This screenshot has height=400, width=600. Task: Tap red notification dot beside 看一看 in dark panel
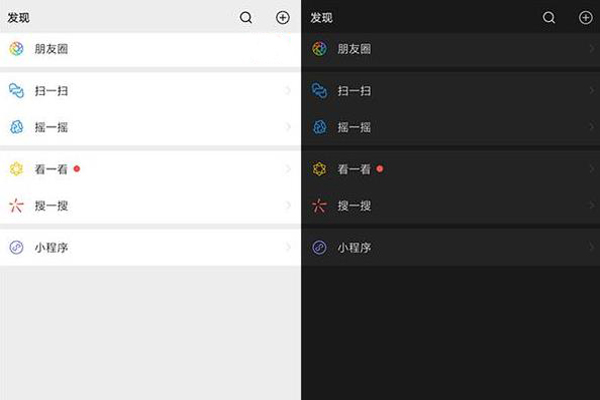tap(380, 168)
